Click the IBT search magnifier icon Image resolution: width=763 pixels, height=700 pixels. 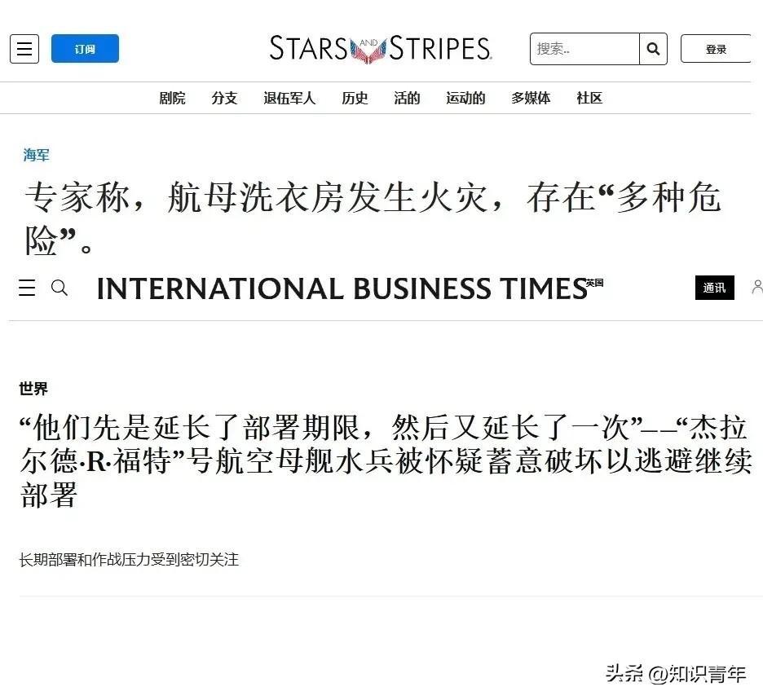coord(60,288)
